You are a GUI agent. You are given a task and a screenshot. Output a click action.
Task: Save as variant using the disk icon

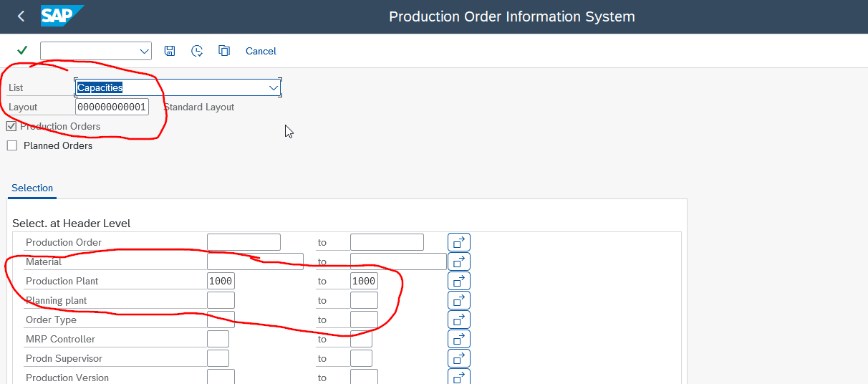point(170,51)
